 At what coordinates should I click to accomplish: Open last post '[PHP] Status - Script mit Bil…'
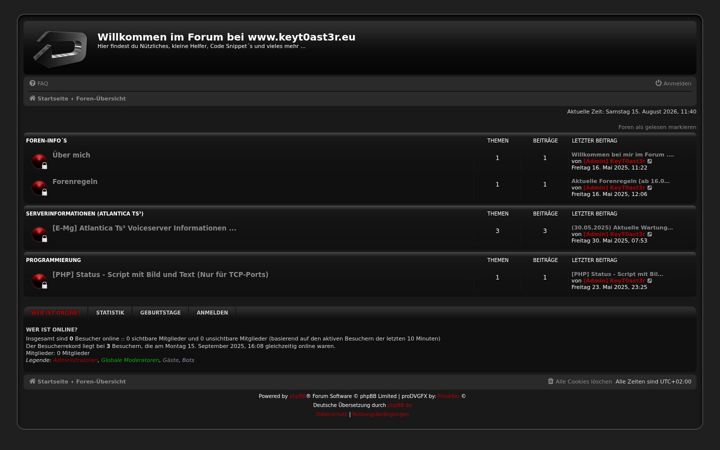(x=617, y=274)
